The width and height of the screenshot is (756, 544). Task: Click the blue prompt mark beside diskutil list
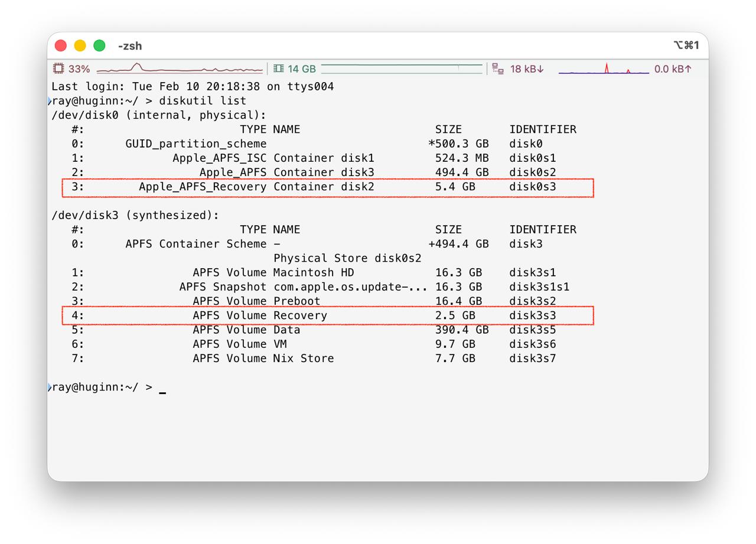click(x=50, y=101)
